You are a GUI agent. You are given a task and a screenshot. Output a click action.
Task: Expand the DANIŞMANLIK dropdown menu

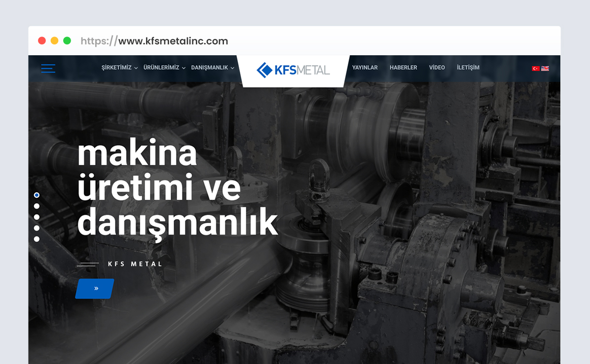213,68
